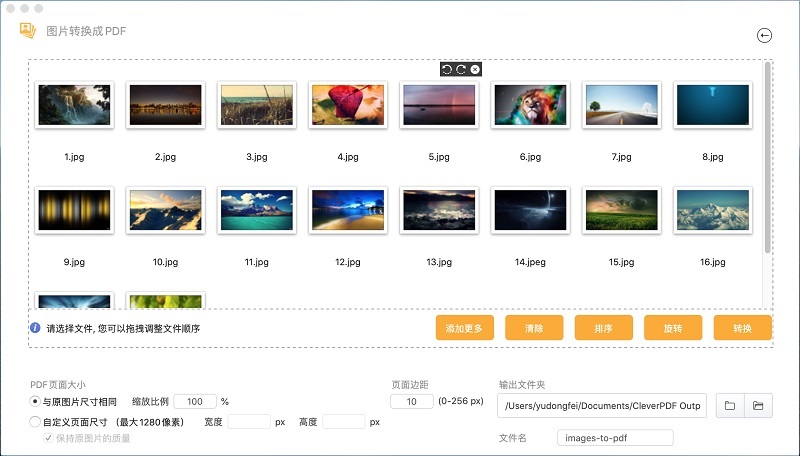The height and width of the screenshot is (456, 800).
Task: Toggle 保持原图片的质量 checkbox
Action: (49, 438)
